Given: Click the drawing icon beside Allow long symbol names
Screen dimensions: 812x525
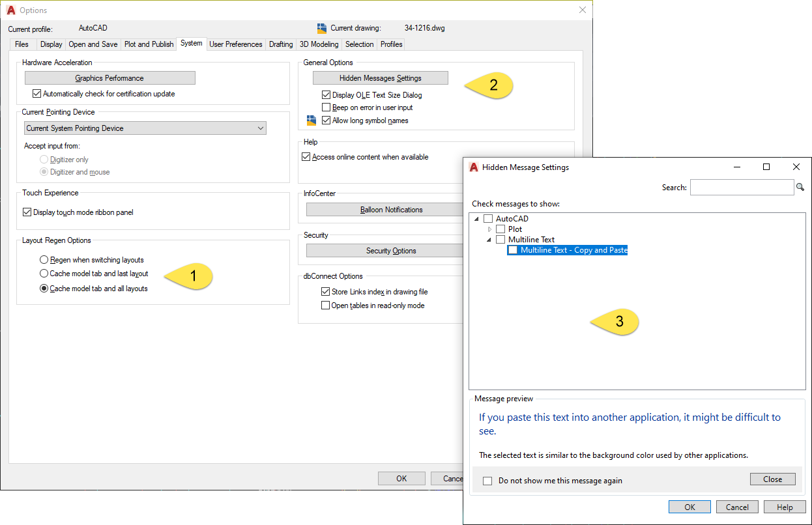Looking at the screenshot, I should point(312,121).
